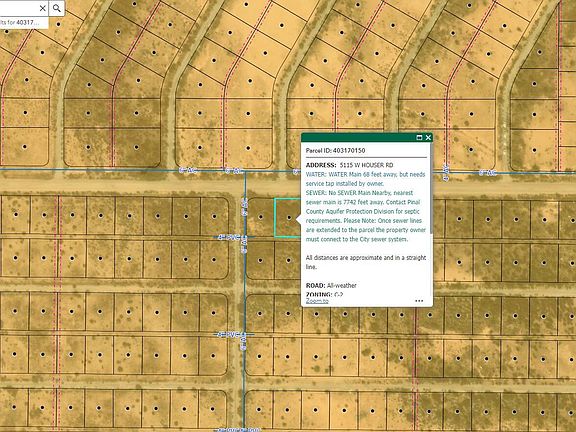Open the popup's three-dot more options menu
The width and height of the screenshot is (576, 432).
pos(419,301)
